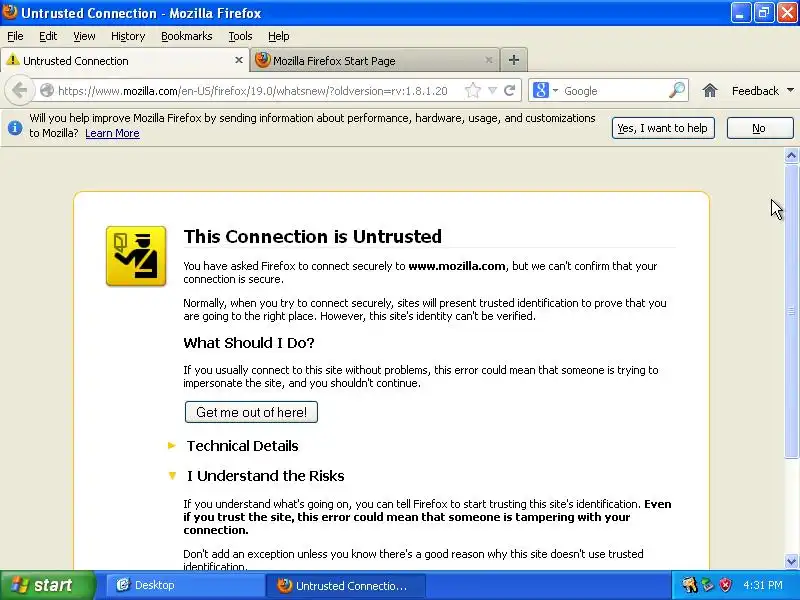800x600 pixels.
Task: Click the This Connection is Untrusted heading
Action: tap(313, 236)
